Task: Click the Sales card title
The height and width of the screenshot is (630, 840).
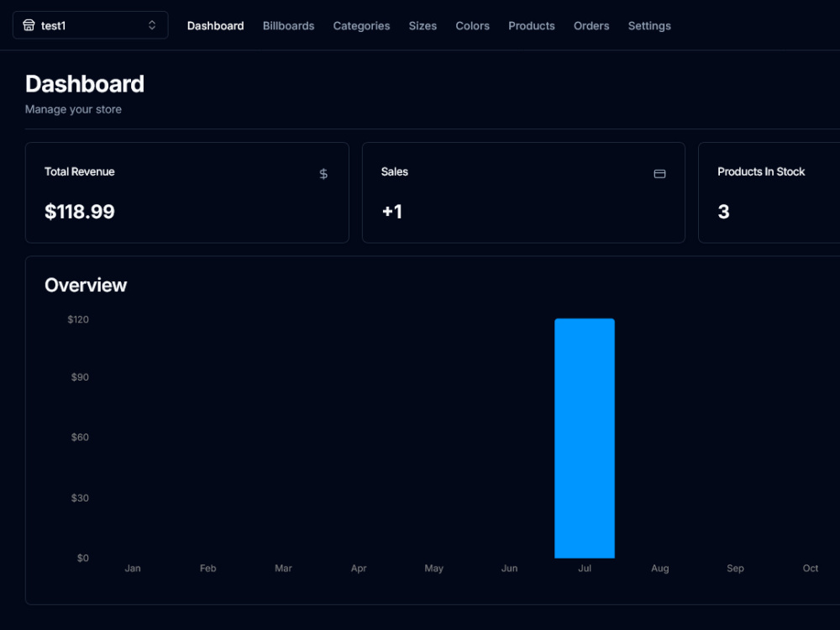Action: pyautogui.click(x=395, y=171)
